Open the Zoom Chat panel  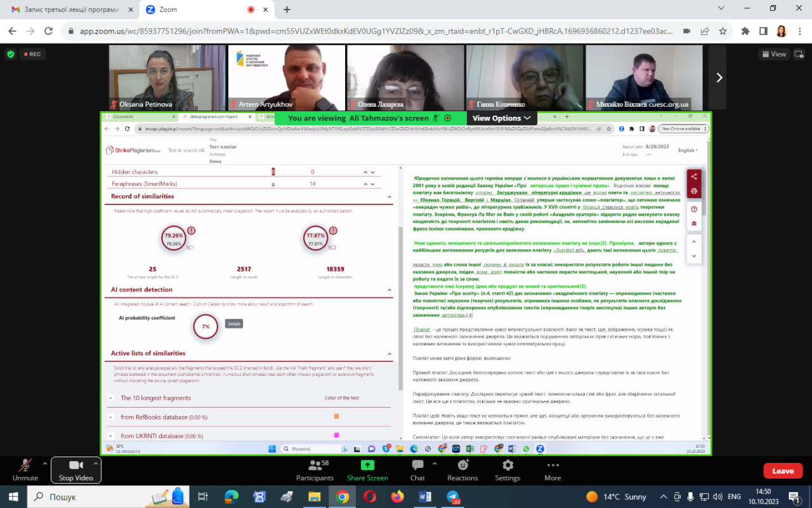pos(417,471)
